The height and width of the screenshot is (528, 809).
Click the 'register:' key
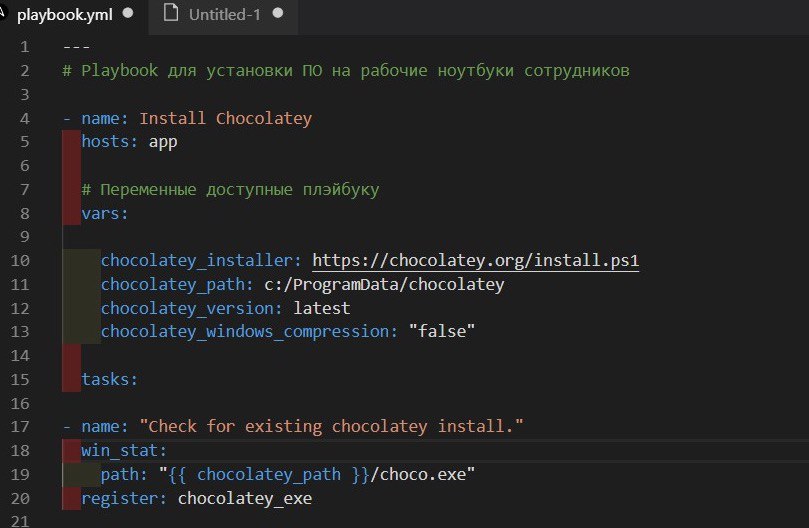pos(124,499)
